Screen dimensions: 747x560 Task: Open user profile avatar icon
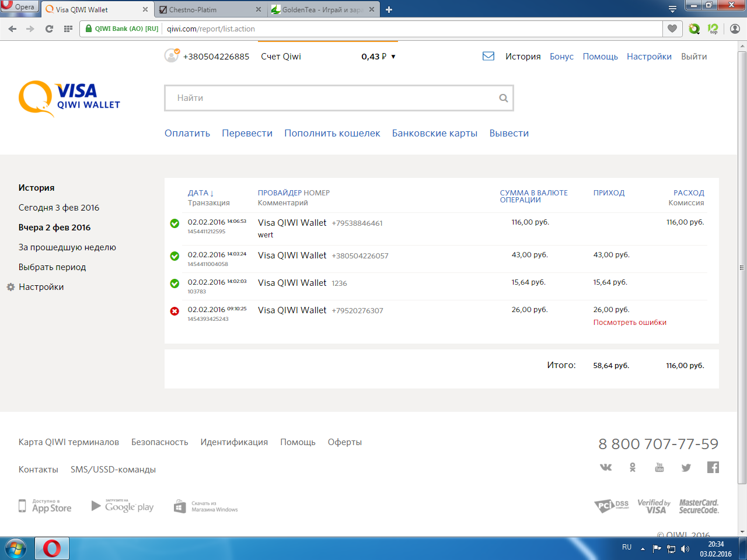pos(172,55)
